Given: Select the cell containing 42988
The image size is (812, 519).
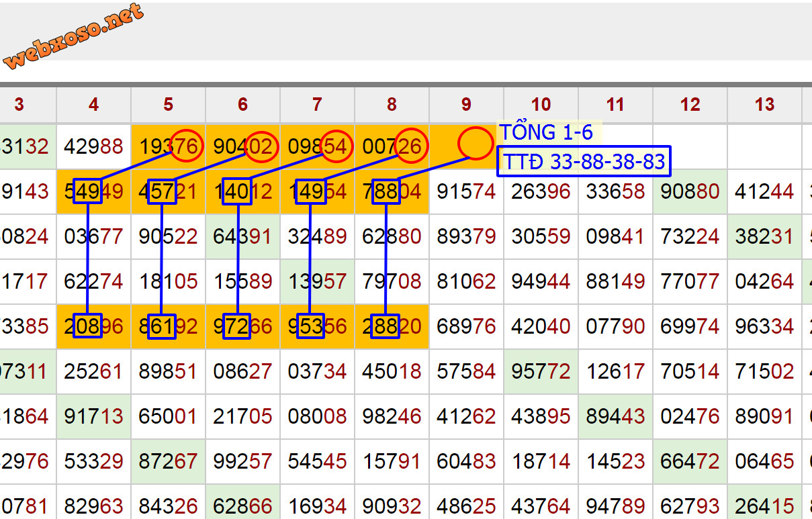Looking at the screenshot, I should click(93, 146).
